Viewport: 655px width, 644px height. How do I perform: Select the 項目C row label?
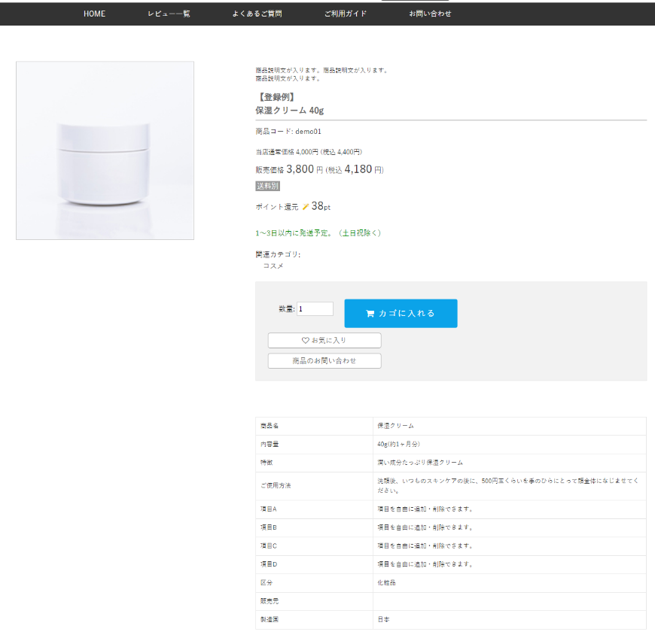[x=269, y=546]
